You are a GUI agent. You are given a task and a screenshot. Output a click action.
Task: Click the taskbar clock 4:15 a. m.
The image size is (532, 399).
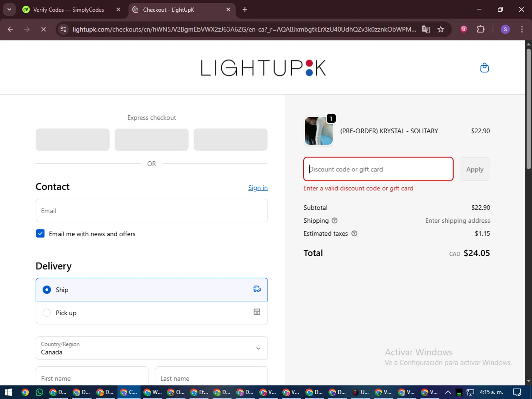point(491,392)
